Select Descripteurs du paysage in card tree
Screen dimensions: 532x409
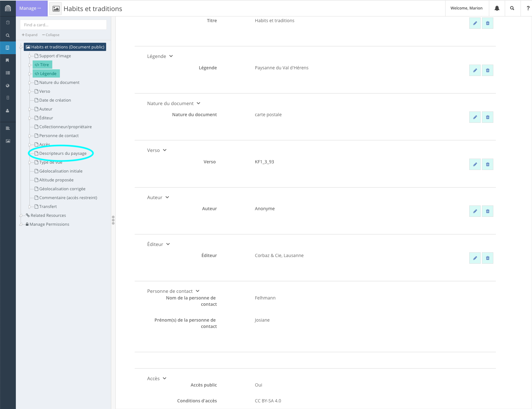click(x=63, y=154)
